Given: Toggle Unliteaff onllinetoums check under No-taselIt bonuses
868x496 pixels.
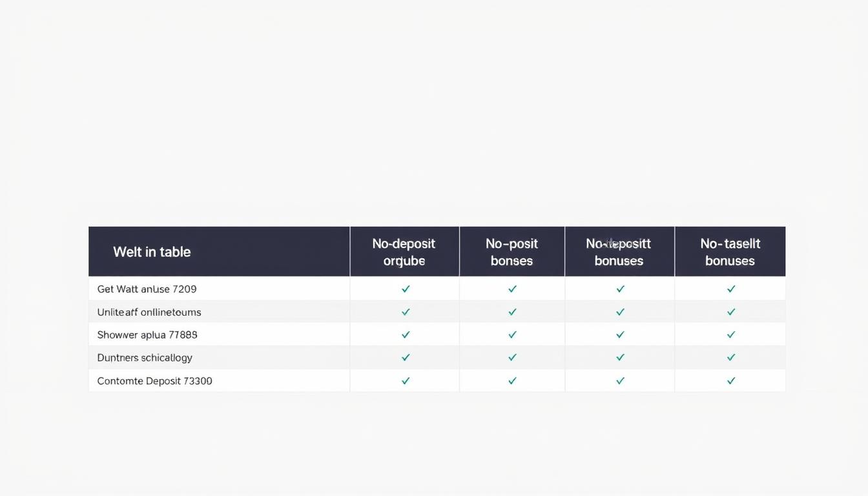Looking at the screenshot, I should (731, 312).
